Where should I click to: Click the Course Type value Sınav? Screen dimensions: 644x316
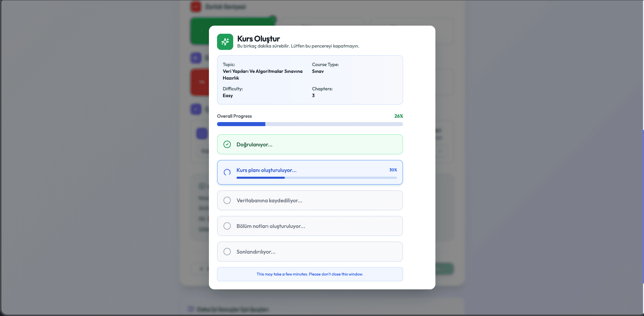[x=318, y=71]
